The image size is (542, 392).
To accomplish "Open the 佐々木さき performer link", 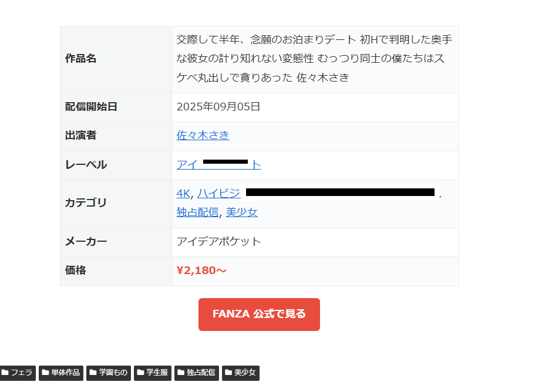I will point(203,136).
